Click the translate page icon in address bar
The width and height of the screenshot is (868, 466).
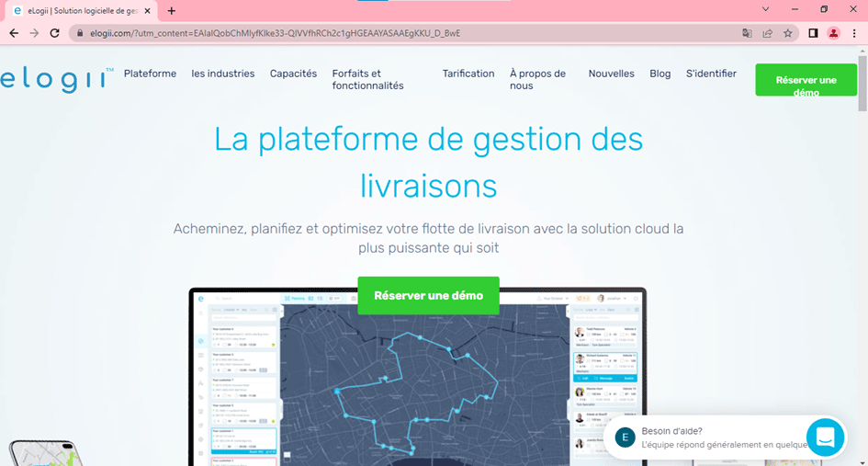[747, 33]
